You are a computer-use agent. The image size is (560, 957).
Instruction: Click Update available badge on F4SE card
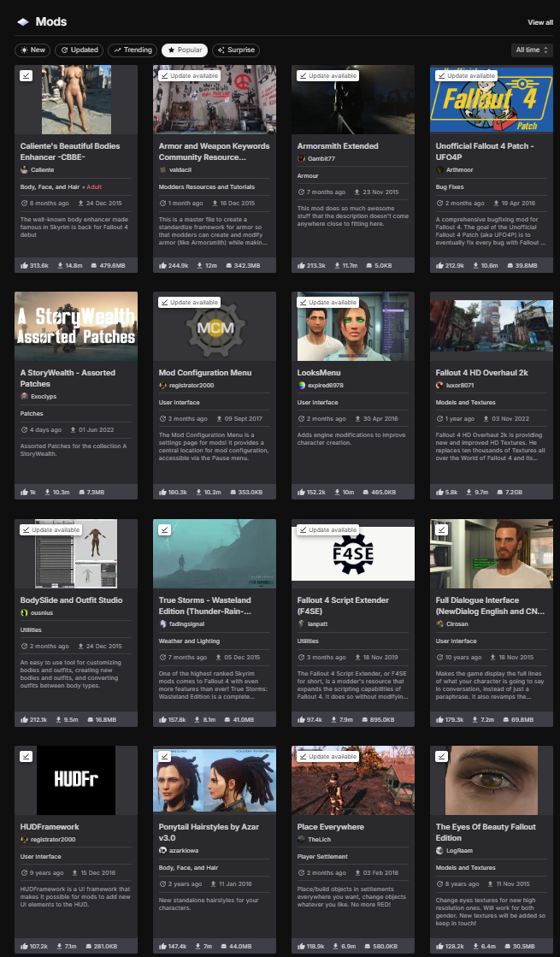(x=327, y=529)
